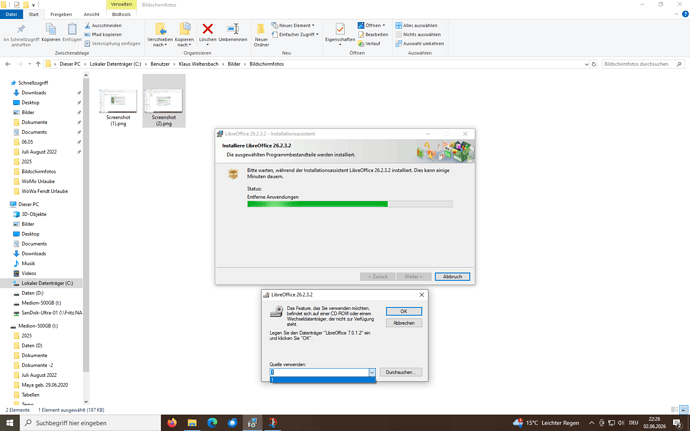Open the weather widget 15°C Leichter Regen
Viewport: 690px width, 431px height.
point(545,423)
